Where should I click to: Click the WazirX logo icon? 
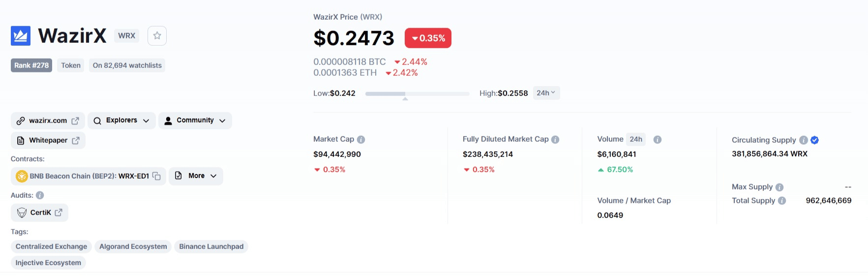(21, 36)
